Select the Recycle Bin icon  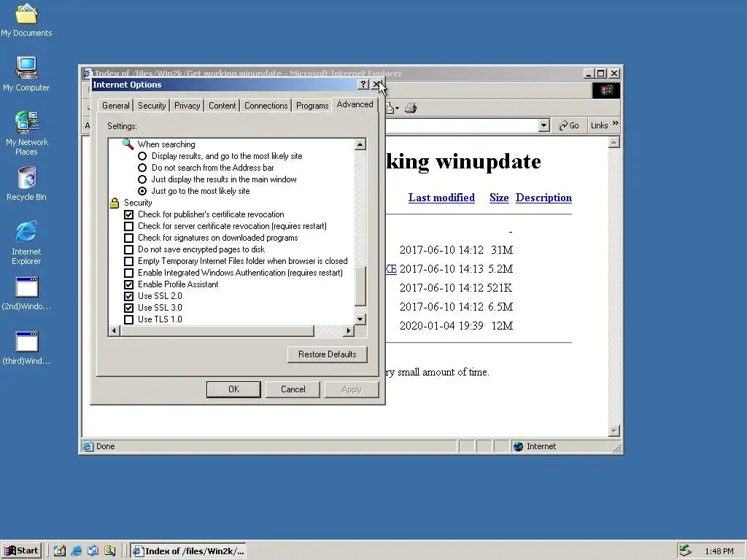[x=26, y=183]
